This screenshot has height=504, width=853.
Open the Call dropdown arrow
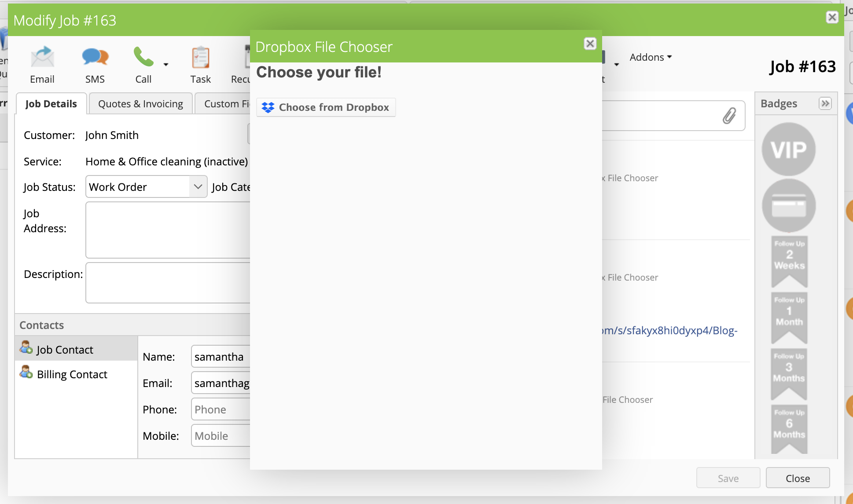(166, 65)
